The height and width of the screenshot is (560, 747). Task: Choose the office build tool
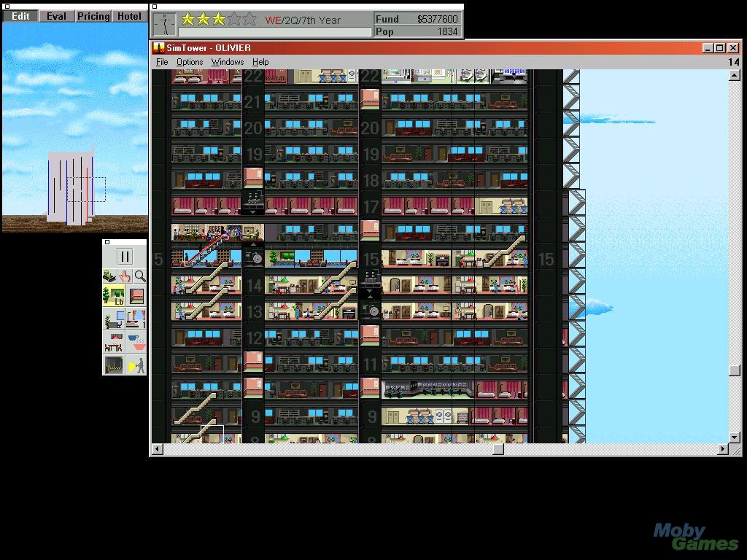(x=114, y=319)
